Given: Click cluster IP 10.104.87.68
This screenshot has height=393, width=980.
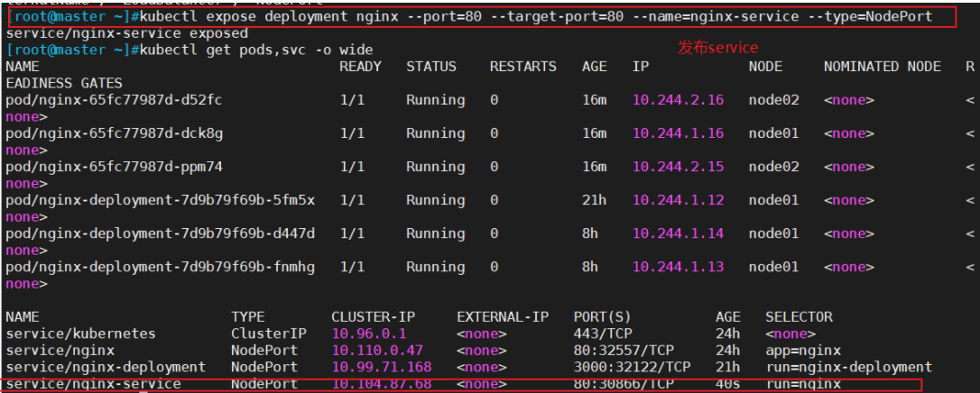Looking at the screenshot, I should click(382, 384).
